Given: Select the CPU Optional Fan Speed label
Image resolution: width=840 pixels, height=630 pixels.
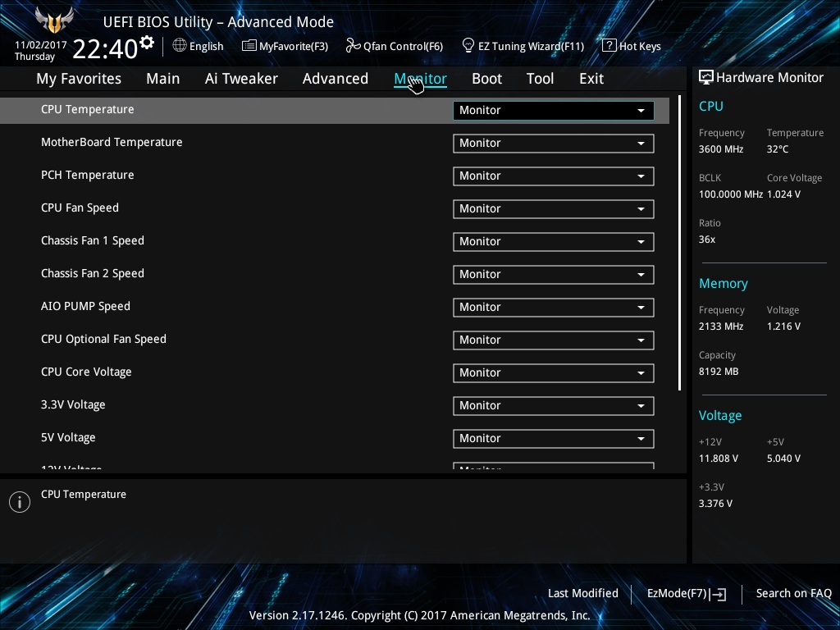Looking at the screenshot, I should 103,339.
